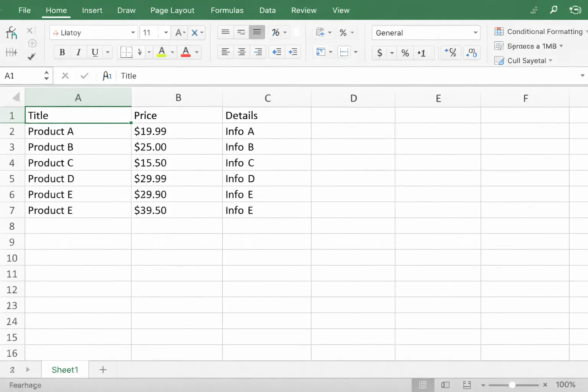Apply currency format with the dollar sign icon
The height and width of the screenshot is (392, 588).
(x=379, y=53)
